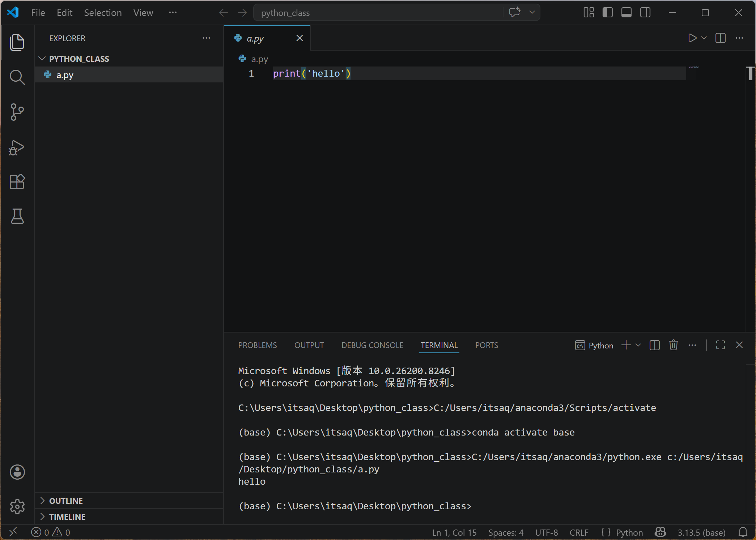Open the Accounts menu
This screenshot has height=540, width=756.
(x=17, y=472)
